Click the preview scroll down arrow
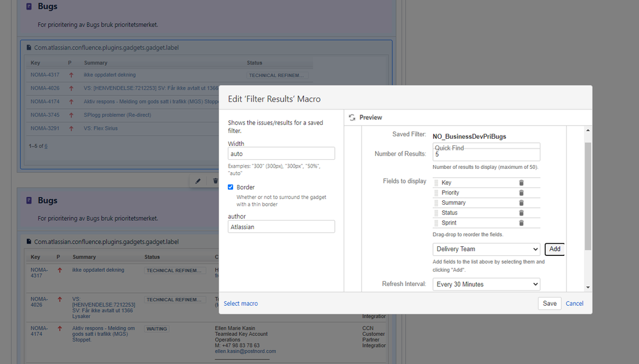The height and width of the screenshot is (364, 639). pyautogui.click(x=588, y=287)
